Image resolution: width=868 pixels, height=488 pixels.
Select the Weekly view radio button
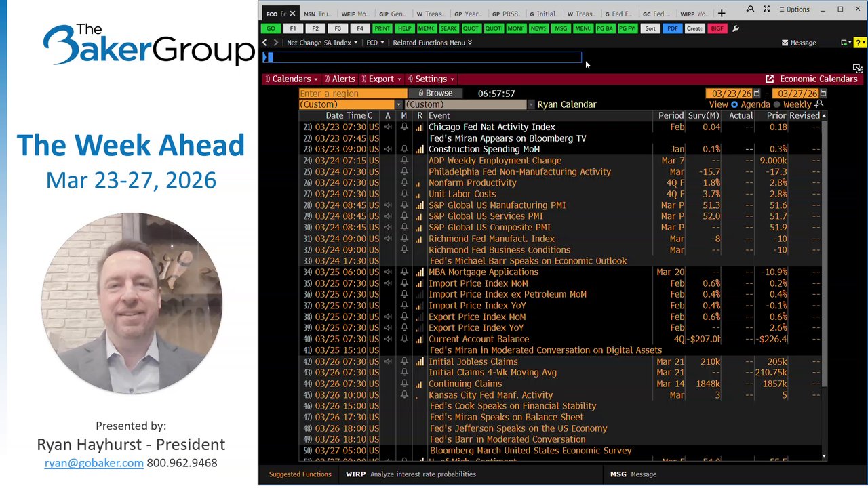point(777,104)
